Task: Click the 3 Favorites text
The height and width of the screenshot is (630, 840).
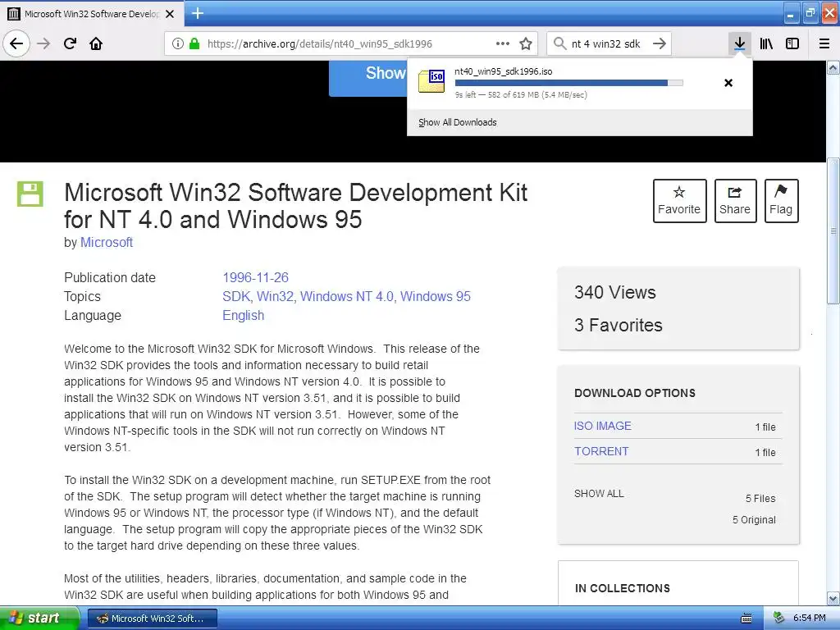Action: point(619,325)
